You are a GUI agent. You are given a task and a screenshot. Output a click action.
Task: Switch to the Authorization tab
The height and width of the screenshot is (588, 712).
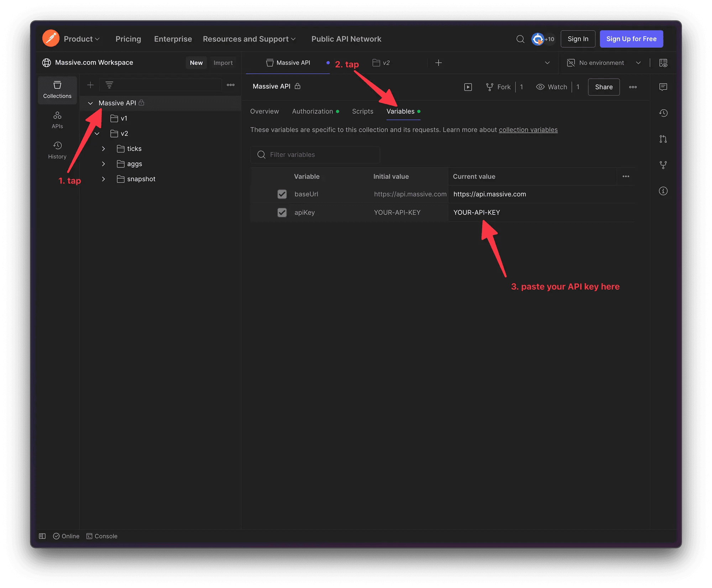[x=313, y=111]
